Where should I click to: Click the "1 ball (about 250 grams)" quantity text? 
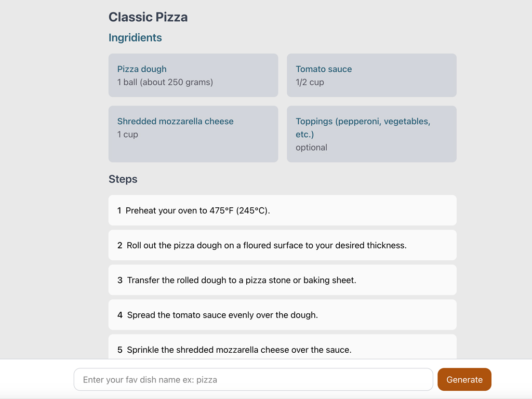[x=165, y=82]
